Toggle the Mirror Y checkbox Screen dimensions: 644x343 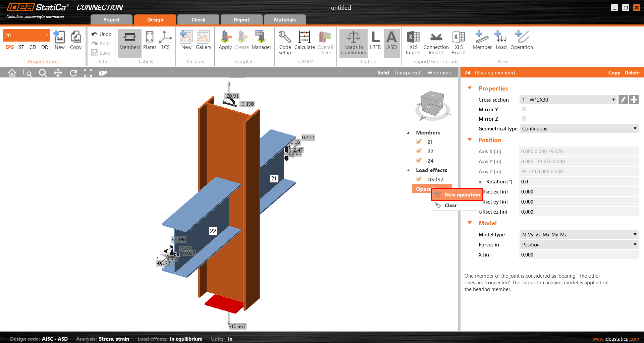[524, 109]
